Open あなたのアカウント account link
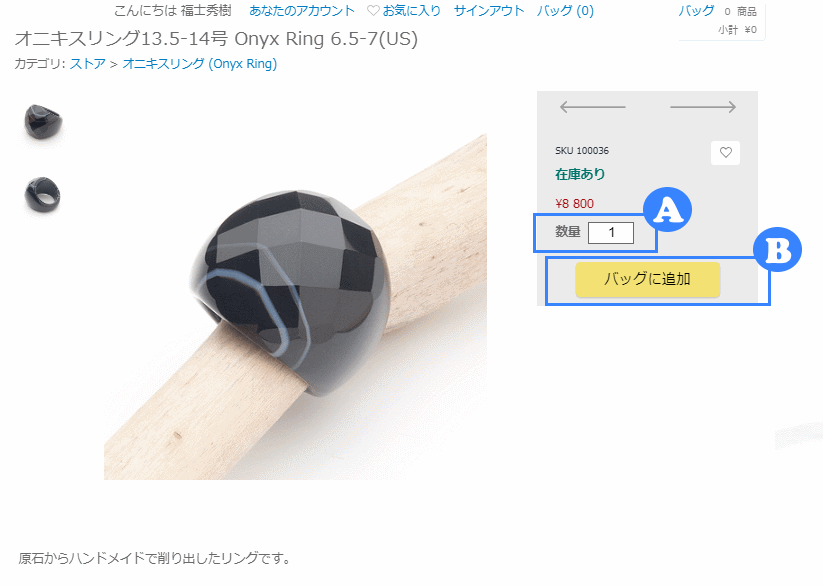This screenshot has height=587, width=823. (302, 11)
